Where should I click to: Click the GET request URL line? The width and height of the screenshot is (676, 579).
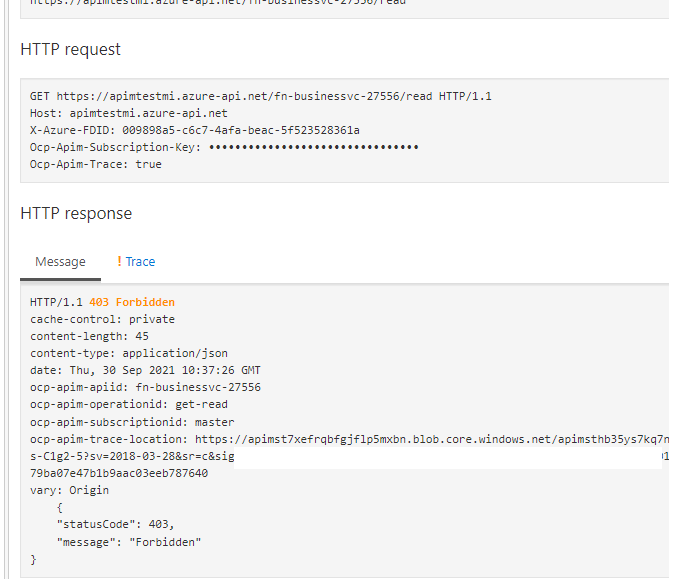click(260, 97)
